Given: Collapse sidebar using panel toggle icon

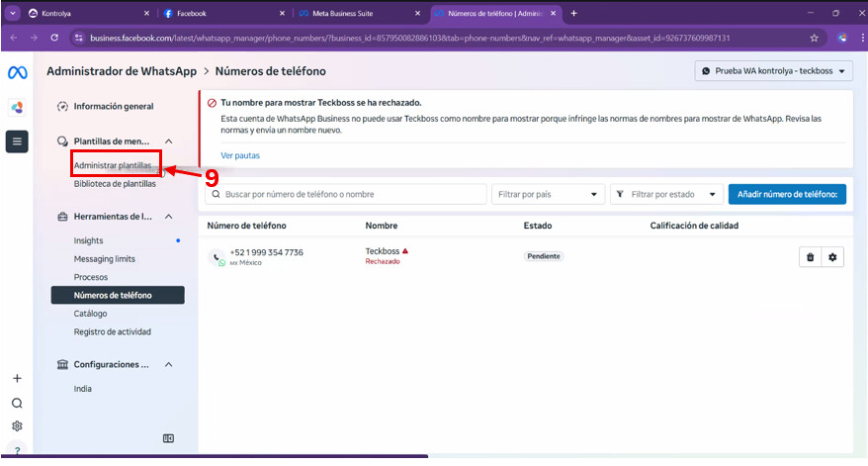Looking at the screenshot, I should [x=168, y=438].
